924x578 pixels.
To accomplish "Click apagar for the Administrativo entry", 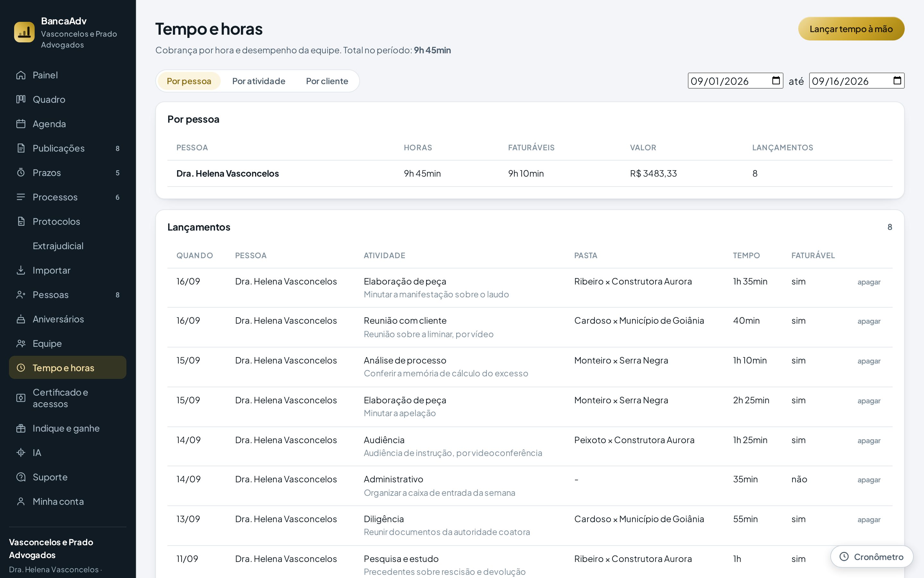I will click(868, 480).
